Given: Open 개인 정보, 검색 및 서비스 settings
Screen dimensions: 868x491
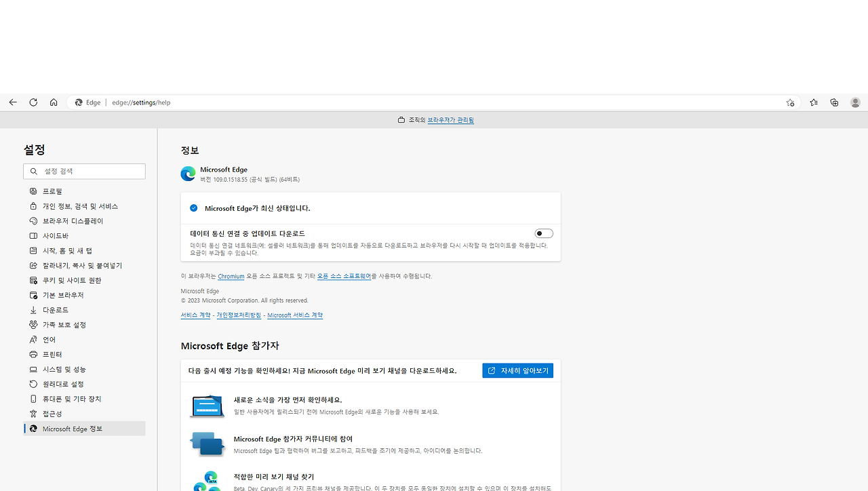Looking at the screenshot, I should pos(84,206).
